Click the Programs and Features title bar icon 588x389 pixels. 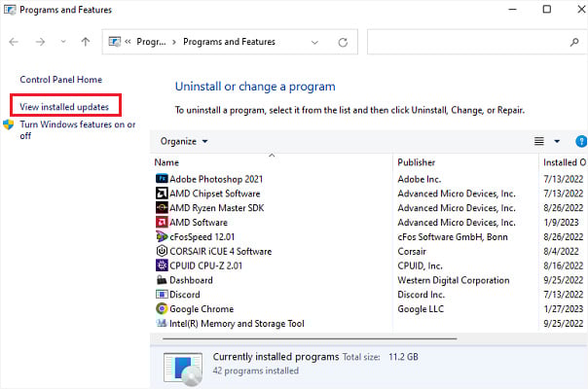point(10,10)
